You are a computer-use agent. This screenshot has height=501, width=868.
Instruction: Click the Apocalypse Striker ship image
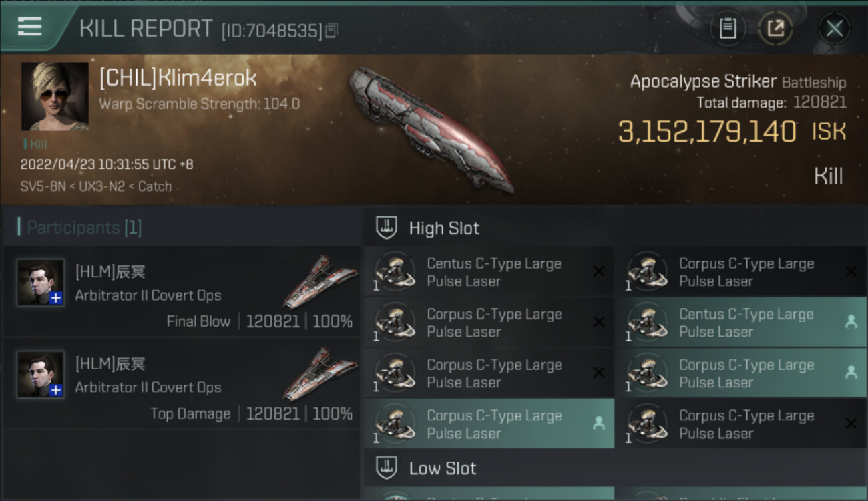431,127
